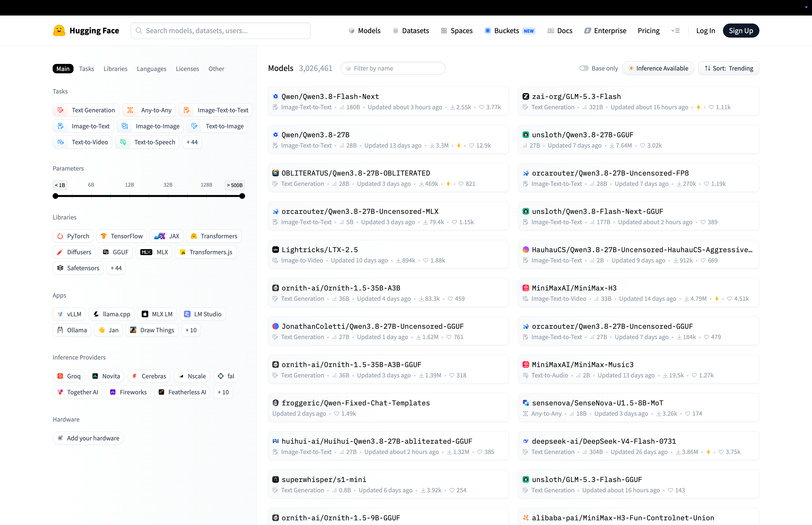The image size is (812, 525).
Task: Toggle the Together AI provider filter
Action: [77, 392]
